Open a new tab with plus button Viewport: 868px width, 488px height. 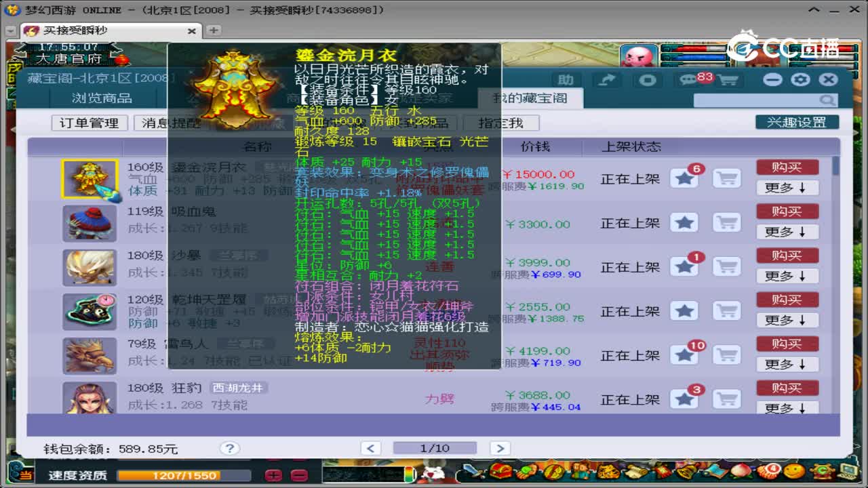point(214,30)
